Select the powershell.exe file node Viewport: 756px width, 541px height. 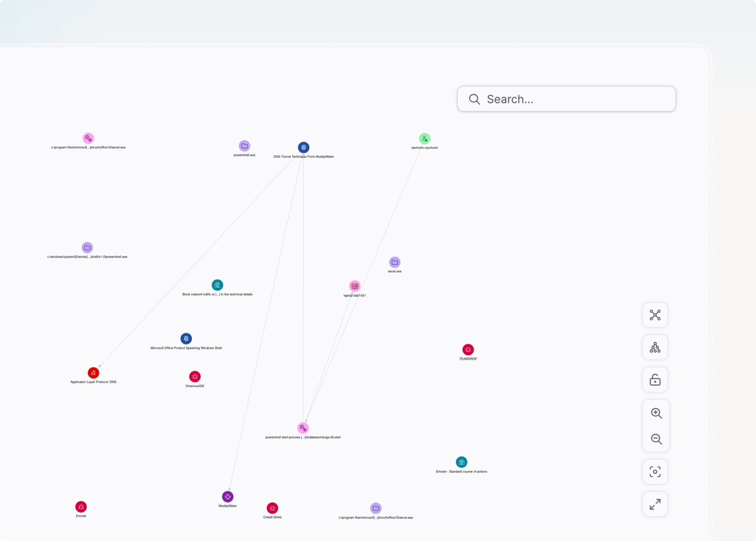(x=244, y=146)
